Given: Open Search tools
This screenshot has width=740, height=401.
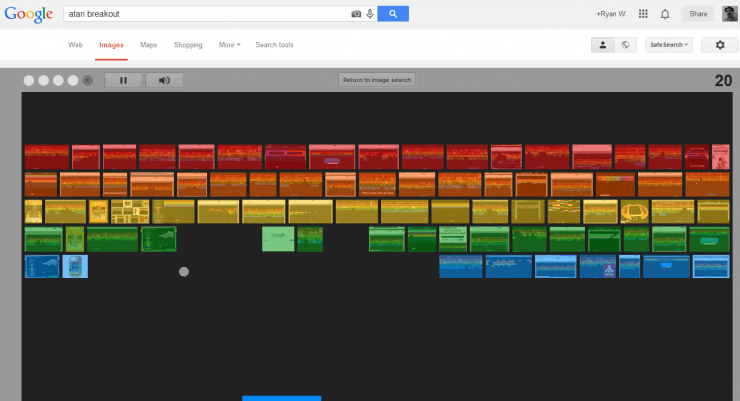Looking at the screenshot, I should (x=274, y=45).
